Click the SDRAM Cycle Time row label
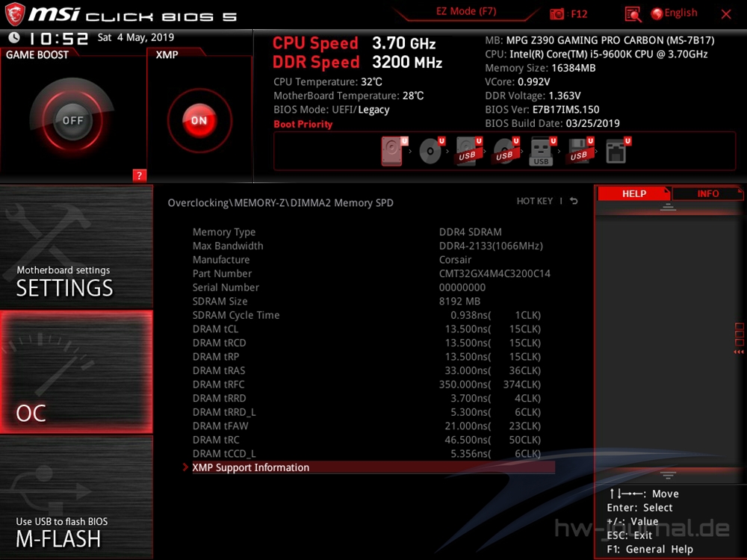This screenshot has height=560, width=747. click(236, 315)
